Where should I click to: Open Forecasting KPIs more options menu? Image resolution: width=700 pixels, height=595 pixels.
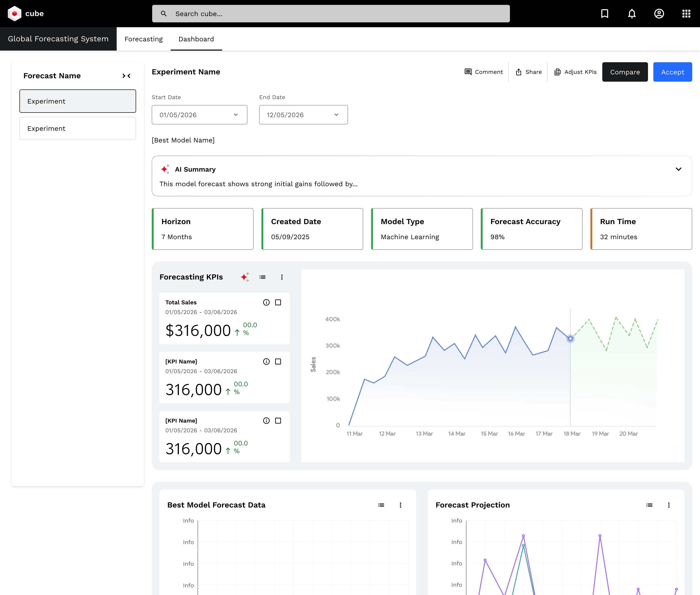[x=282, y=277]
